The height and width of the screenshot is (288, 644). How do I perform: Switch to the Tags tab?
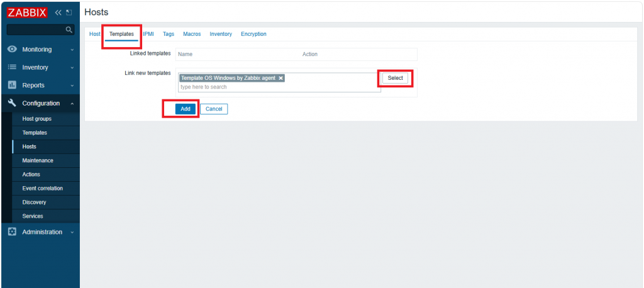[169, 34]
